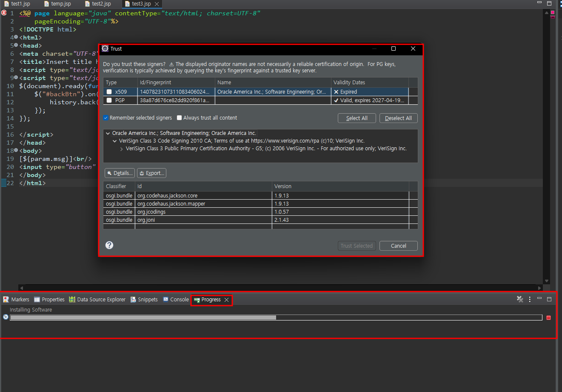This screenshot has height=392, width=562.
Task: Open certificate Details...
Action: coord(120,173)
